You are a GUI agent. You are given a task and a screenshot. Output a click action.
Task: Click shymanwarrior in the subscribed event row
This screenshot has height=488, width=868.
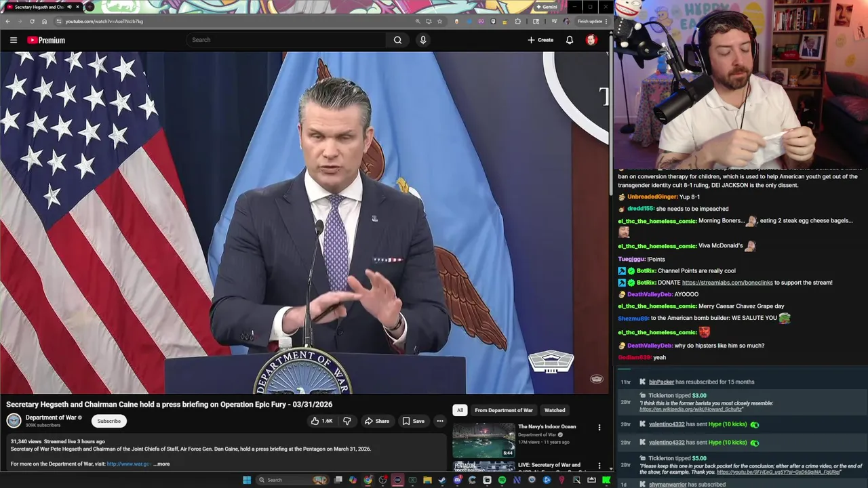(x=668, y=485)
